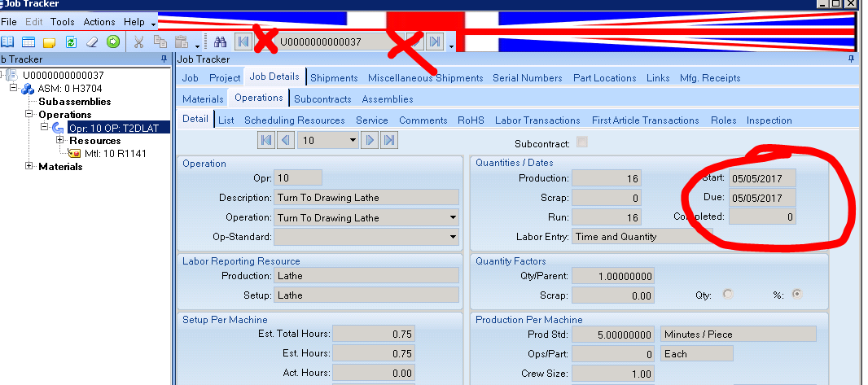This screenshot has height=385, width=868.
Task: Click the table grid toolbar icon
Action: coord(28,42)
